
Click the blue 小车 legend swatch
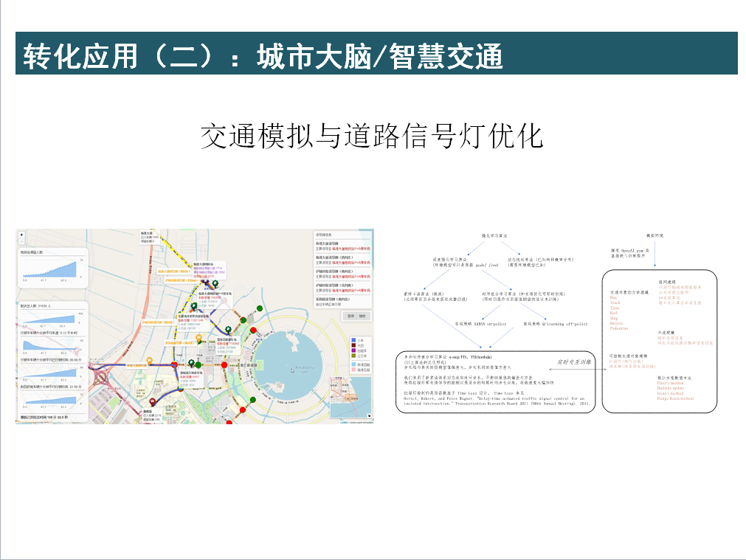point(353,340)
